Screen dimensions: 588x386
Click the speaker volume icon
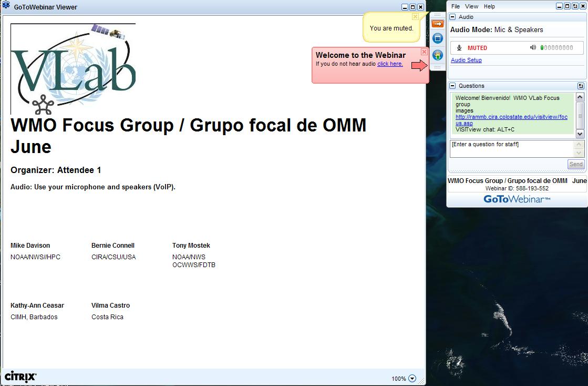tap(533, 48)
